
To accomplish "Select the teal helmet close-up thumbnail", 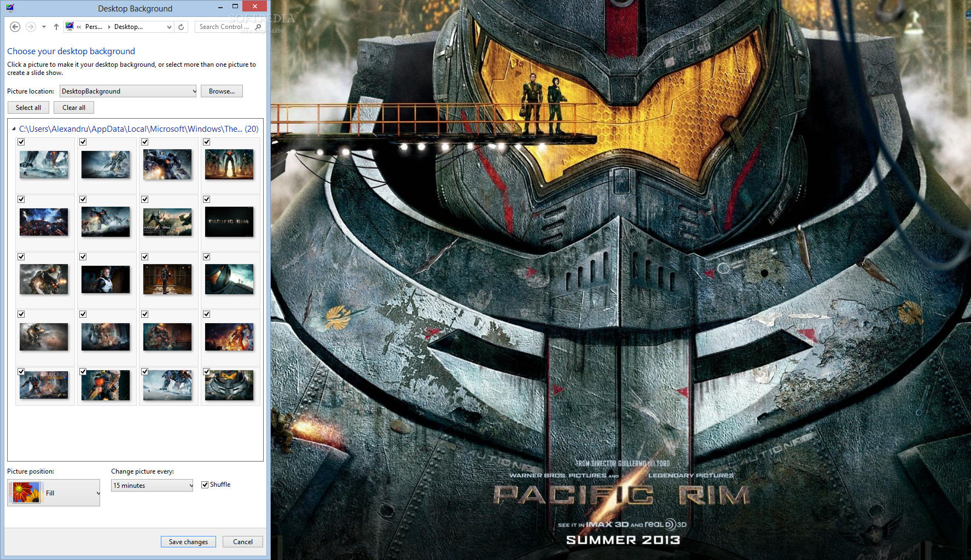I will [x=229, y=279].
